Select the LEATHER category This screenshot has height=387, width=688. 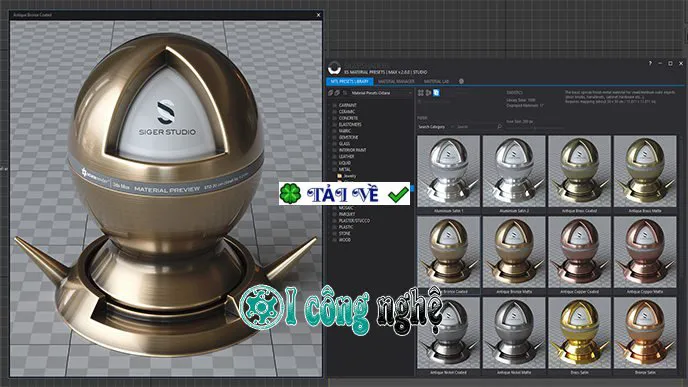click(346, 157)
